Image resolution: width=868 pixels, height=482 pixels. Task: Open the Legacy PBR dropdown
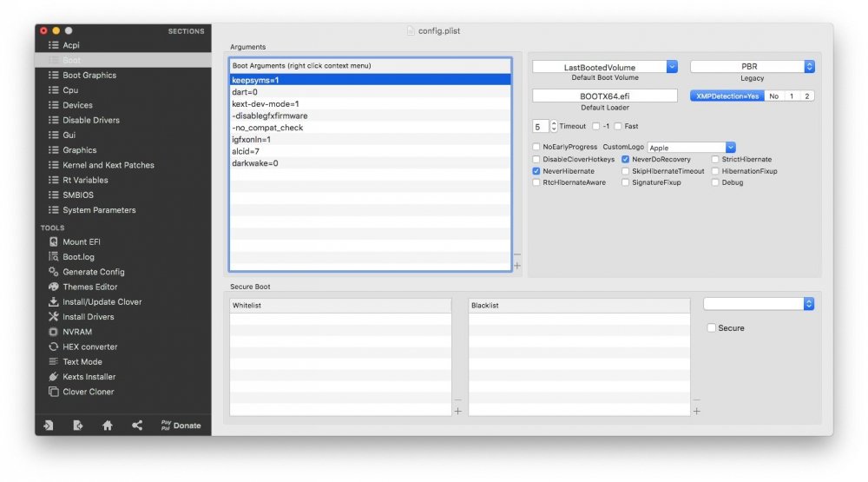click(x=752, y=67)
